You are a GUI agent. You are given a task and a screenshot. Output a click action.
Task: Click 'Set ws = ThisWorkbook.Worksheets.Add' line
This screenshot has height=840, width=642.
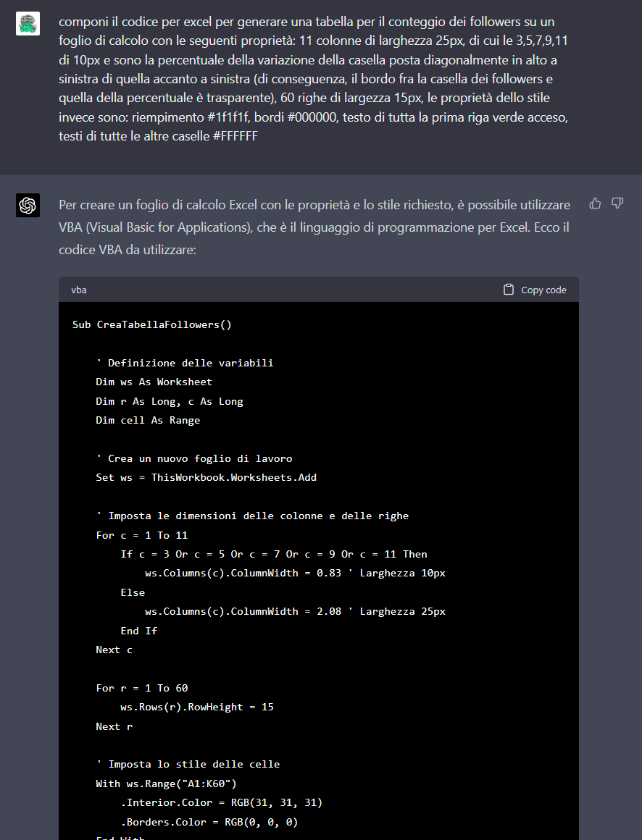(x=207, y=477)
